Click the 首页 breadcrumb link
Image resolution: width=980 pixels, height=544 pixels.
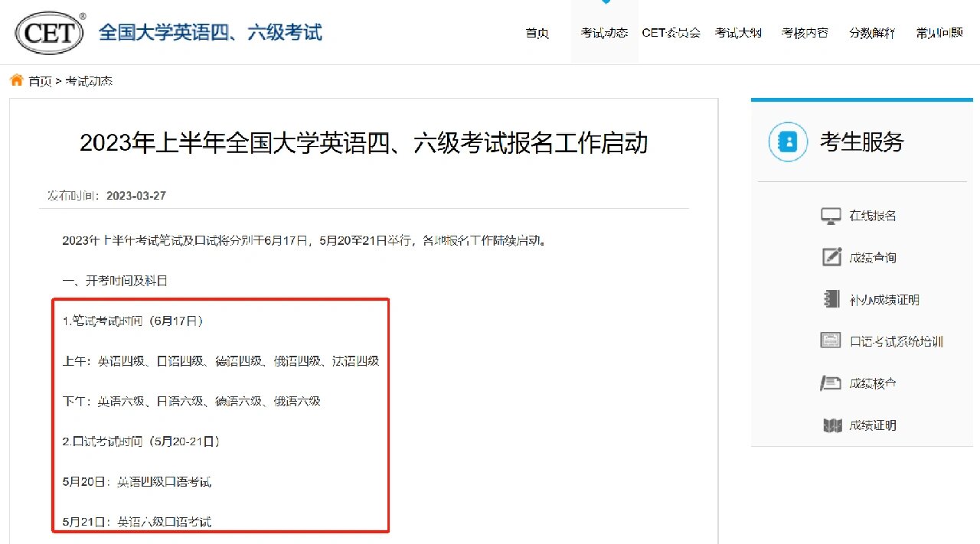click(40, 81)
